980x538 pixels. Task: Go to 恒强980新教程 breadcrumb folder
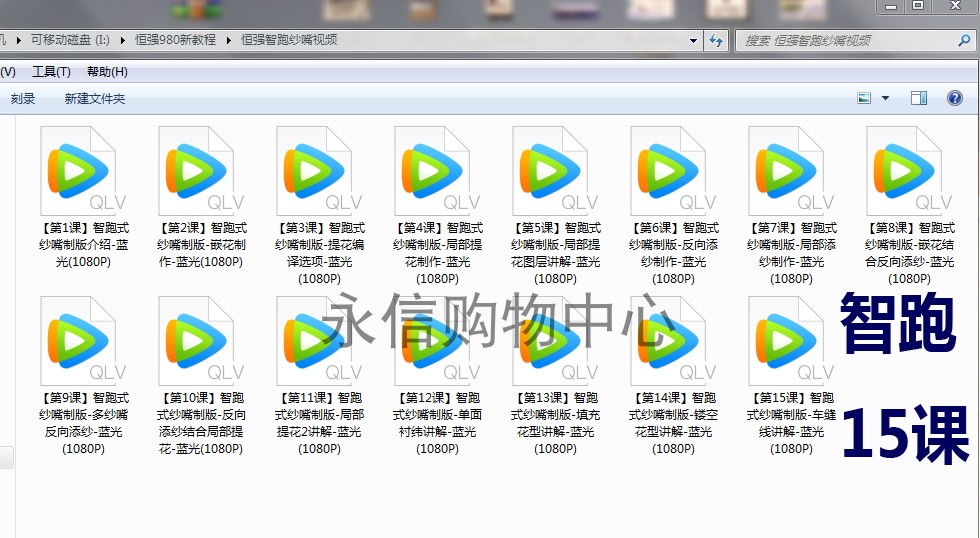(x=176, y=40)
